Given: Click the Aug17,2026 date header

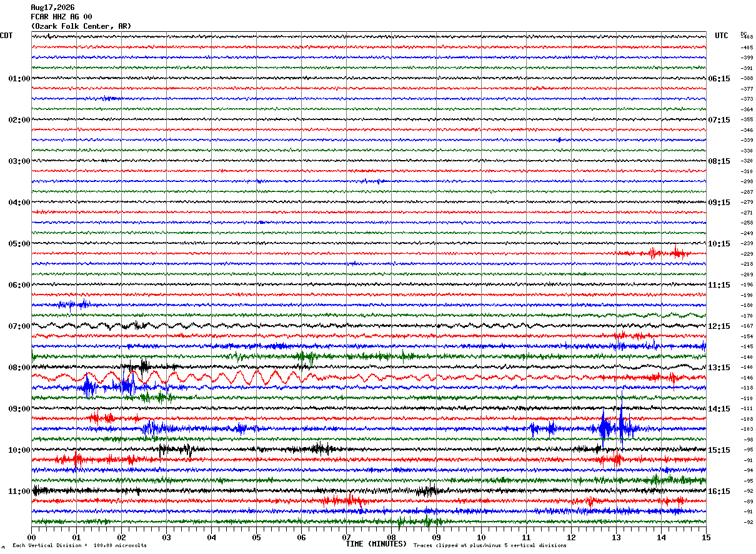Looking at the screenshot, I should [52, 8].
